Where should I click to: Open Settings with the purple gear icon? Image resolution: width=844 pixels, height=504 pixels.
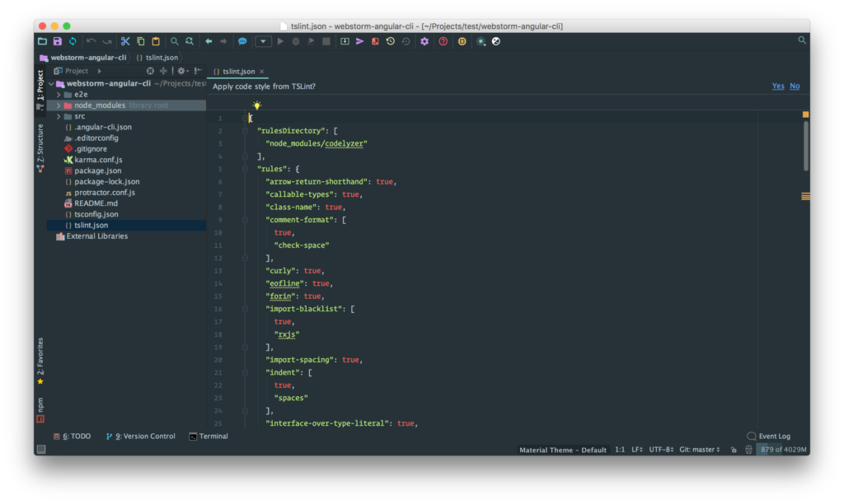(x=424, y=41)
